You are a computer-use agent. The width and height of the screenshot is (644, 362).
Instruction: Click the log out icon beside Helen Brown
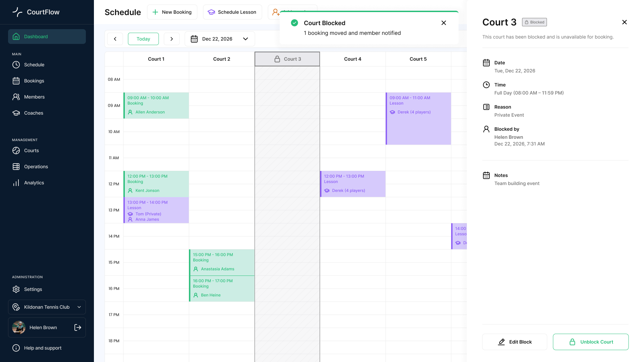pos(78,327)
